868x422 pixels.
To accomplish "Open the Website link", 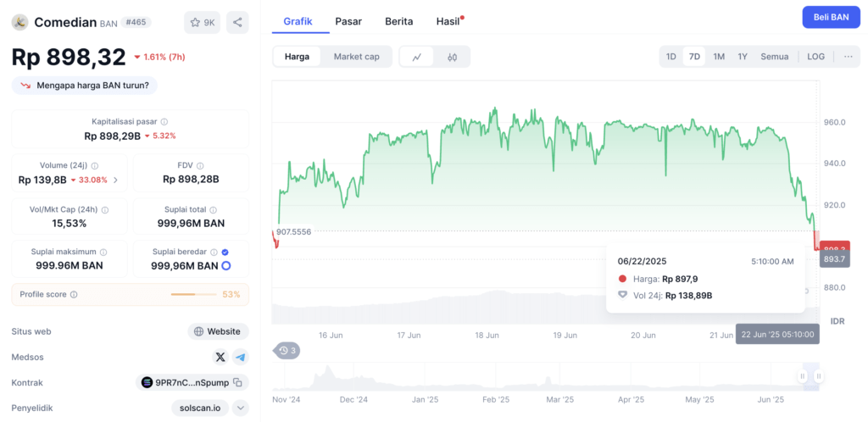I will pyautogui.click(x=218, y=331).
